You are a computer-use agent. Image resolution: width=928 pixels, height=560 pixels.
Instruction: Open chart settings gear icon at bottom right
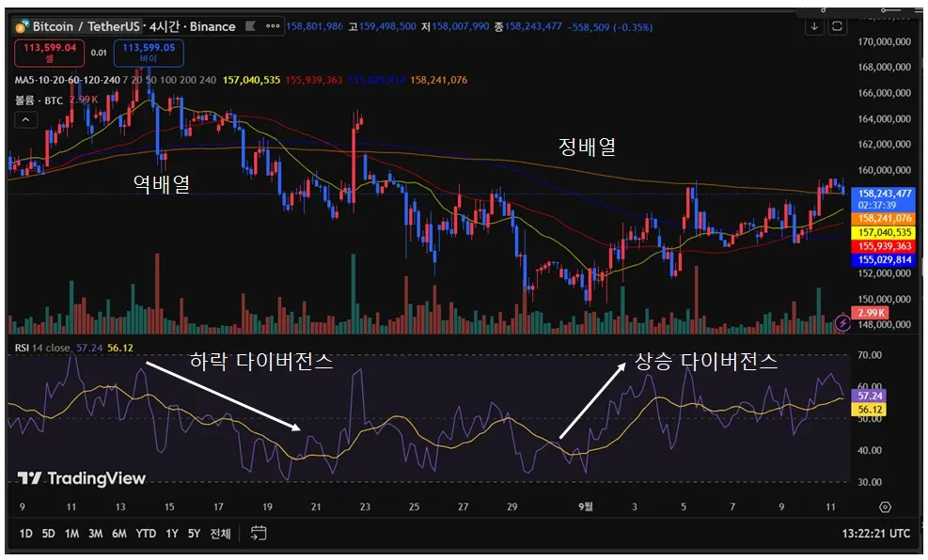pos(885,506)
